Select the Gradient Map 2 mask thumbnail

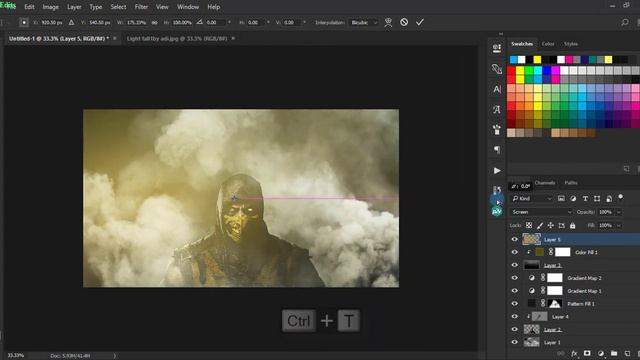pyautogui.click(x=554, y=278)
